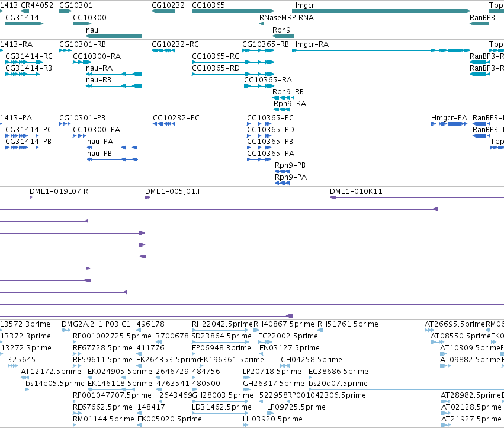Select the CR44052 gene label
Screen dimensions: 504x428
[37, 5]
